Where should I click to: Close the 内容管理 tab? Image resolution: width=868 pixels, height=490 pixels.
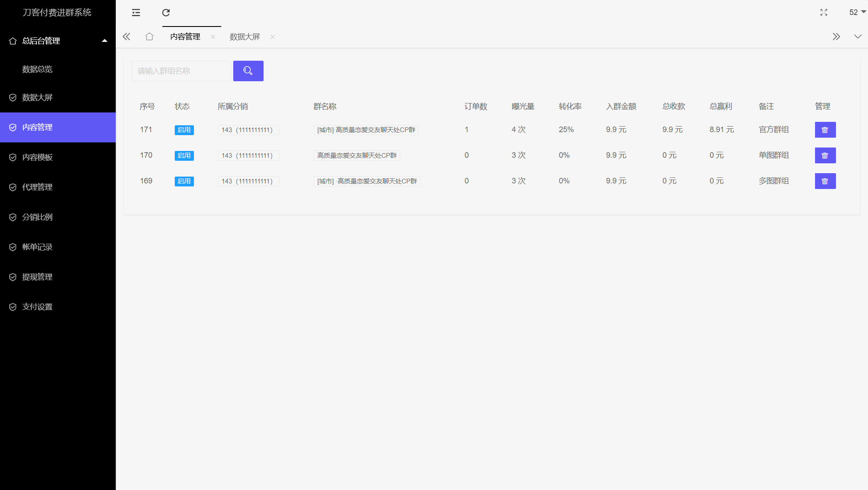tap(213, 37)
